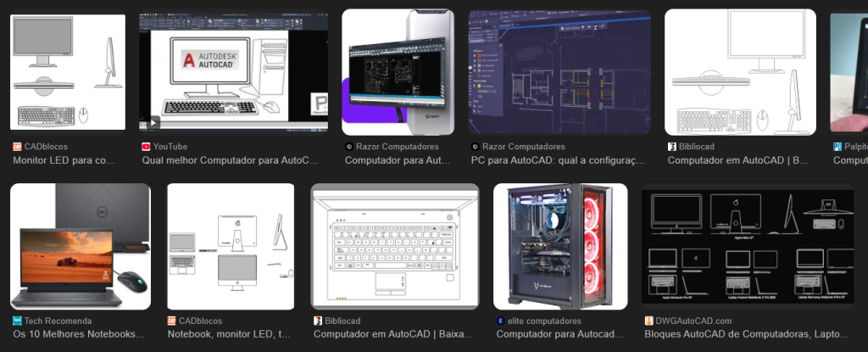
Task: Open 'Computador para Aut...' result link
Action: [398, 161]
